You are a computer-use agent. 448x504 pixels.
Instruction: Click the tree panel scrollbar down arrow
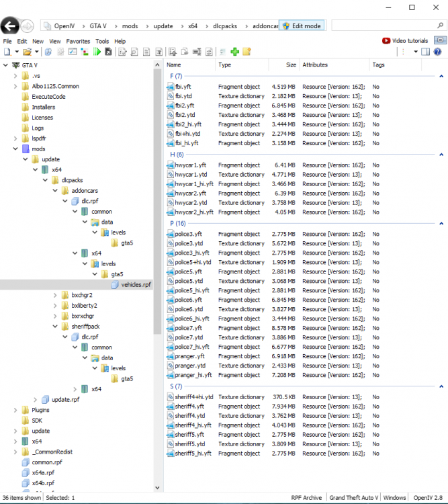(157, 488)
